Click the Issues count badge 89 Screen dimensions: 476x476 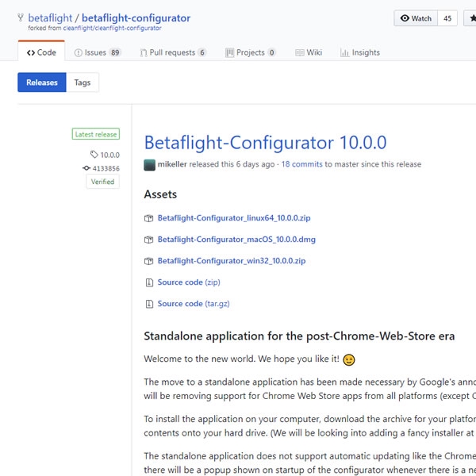click(115, 52)
